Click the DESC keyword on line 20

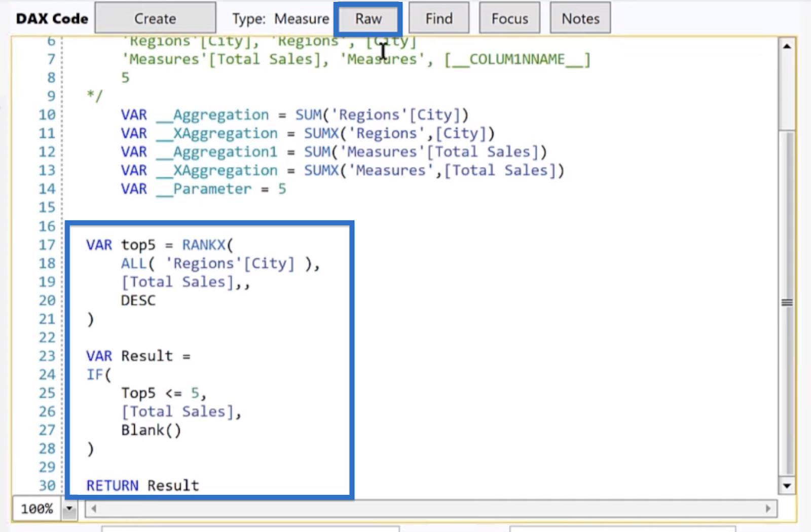pos(138,300)
